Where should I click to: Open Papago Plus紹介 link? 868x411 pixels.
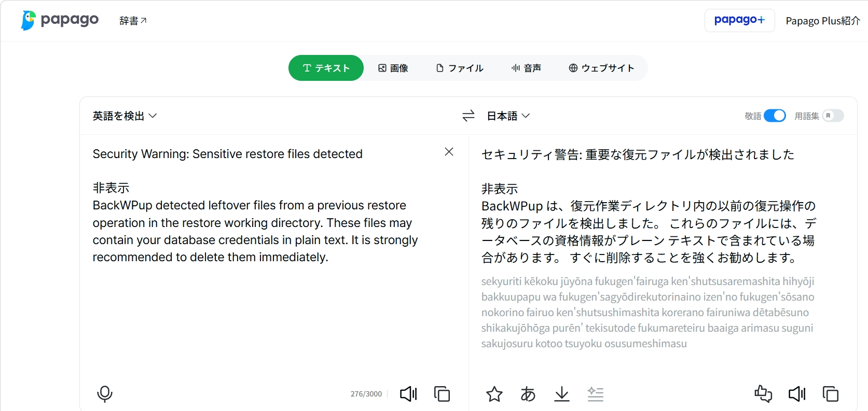(x=823, y=21)
